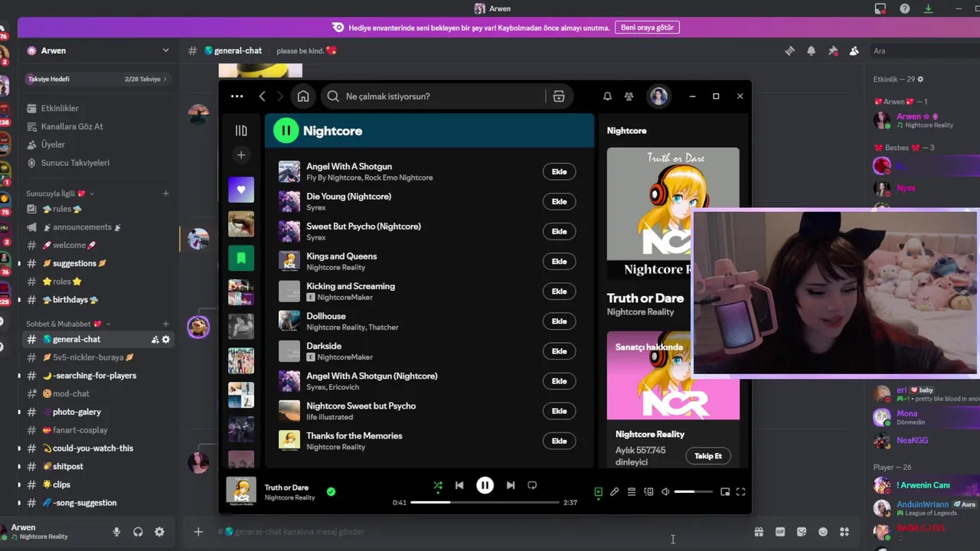Skip to the next track
Image resolution: width=980 pixels, height=551 pixels.
click(511, 485)
